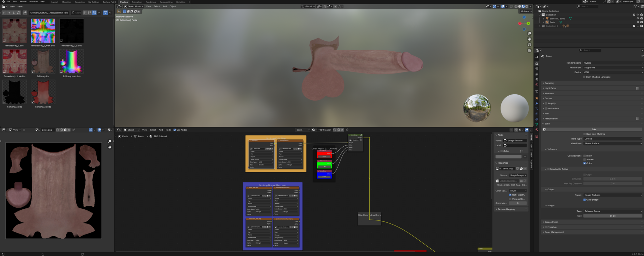644x256 pixels.
Task: Open the Render properties tab icon
Action: (537, 63)
